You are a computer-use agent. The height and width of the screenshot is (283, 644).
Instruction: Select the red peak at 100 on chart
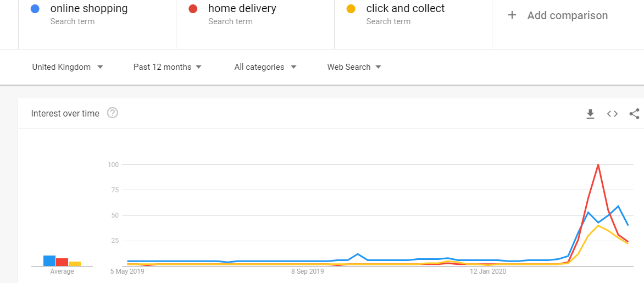click(x=598, y=165)
